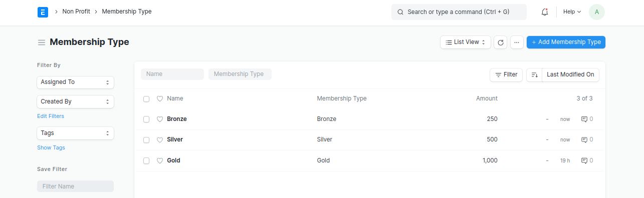Reload the list with refresh icon
Viewport: 644px width, 198px height.
point(500,42)
